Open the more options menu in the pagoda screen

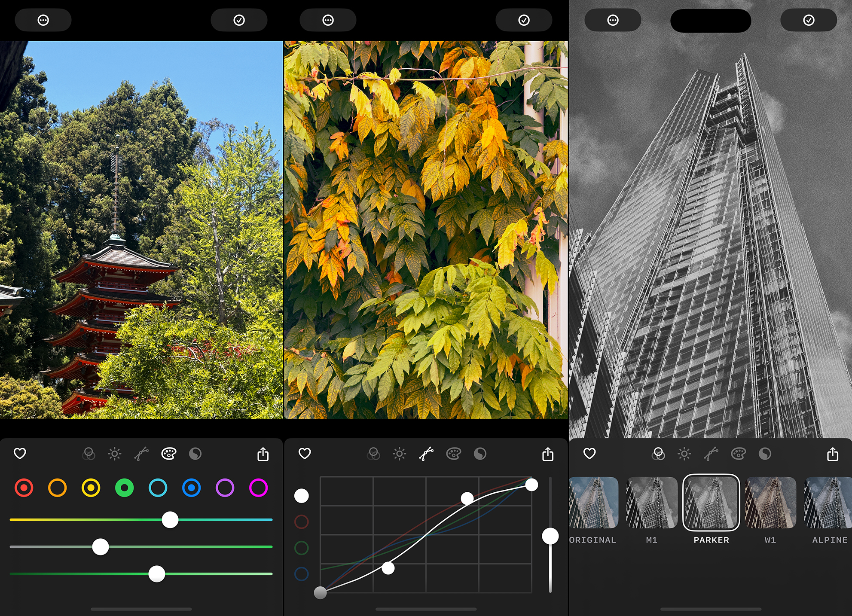coord(43,20)
